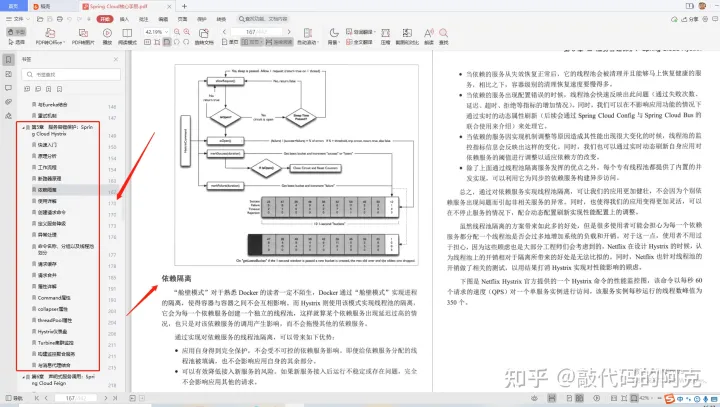Enable double page view
Screen dimensions: 720x407
(252, 42)
